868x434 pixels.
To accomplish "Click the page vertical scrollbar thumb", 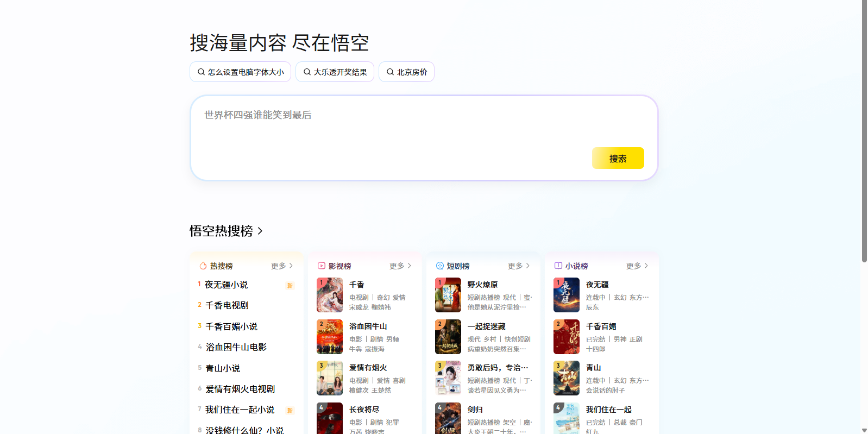I will [864, 131].
